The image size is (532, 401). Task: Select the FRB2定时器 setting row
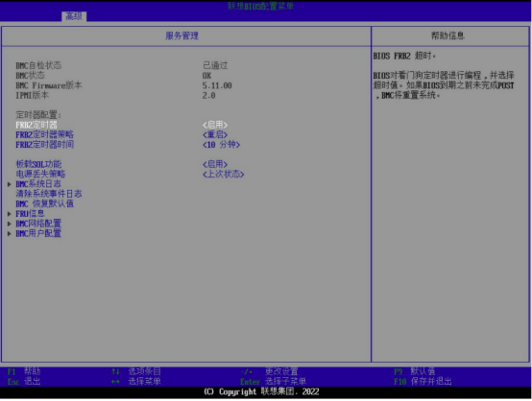click(121, 125)
